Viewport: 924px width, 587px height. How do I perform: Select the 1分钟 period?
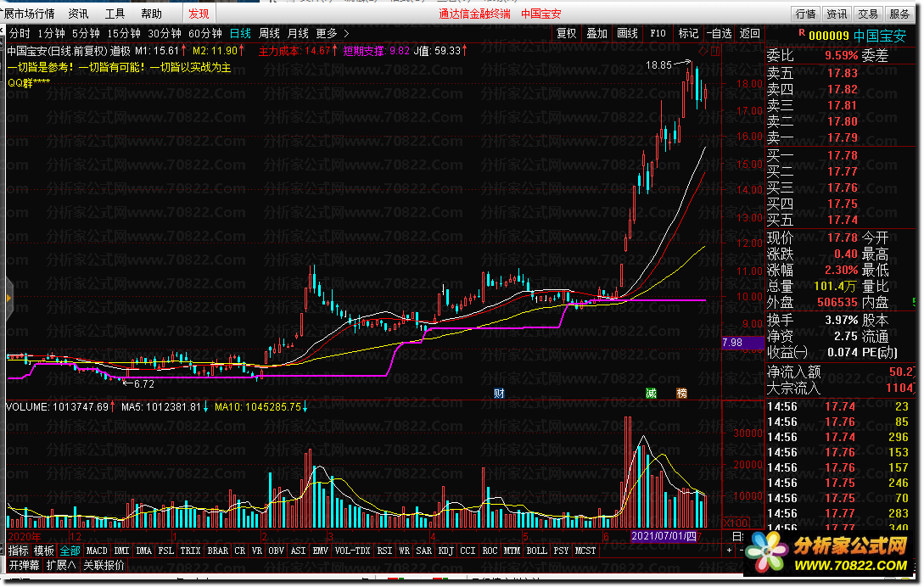51,34
